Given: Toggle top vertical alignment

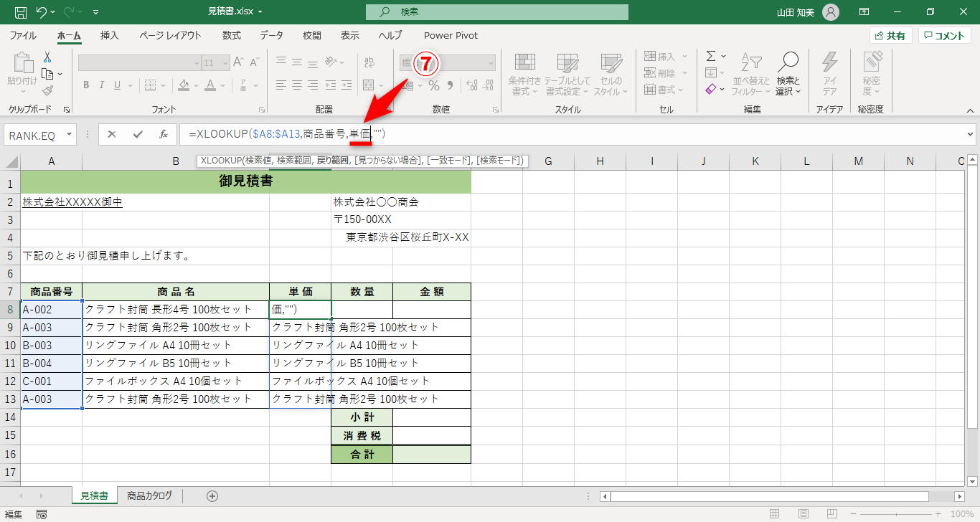Looking at the screenshot, I should [x=281, y=62].
